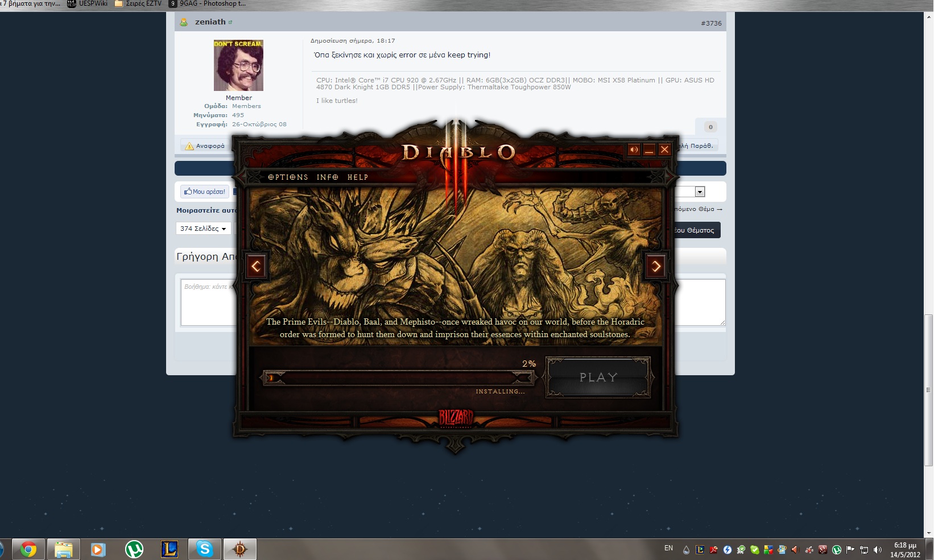Click the Diablo III title logo
This screenshot has width=934, height=560.
pyautogui.click(x=458, y=152)
